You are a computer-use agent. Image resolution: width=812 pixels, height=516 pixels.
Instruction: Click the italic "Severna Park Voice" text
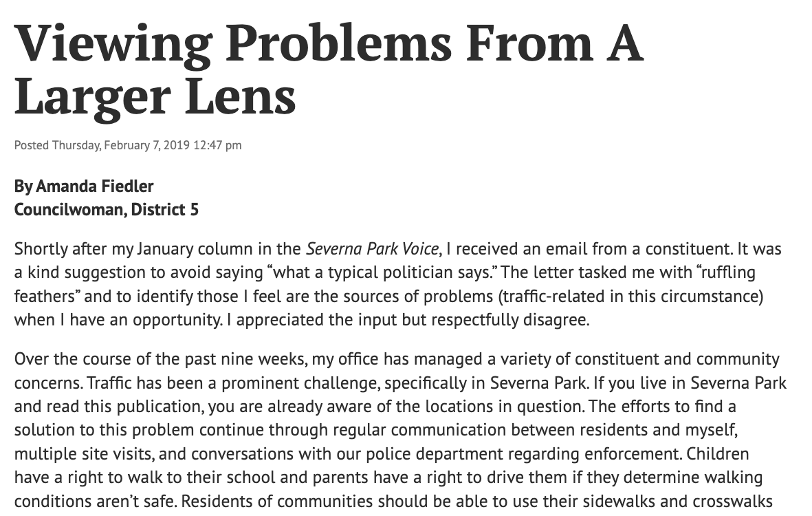(x=373, y=249)
